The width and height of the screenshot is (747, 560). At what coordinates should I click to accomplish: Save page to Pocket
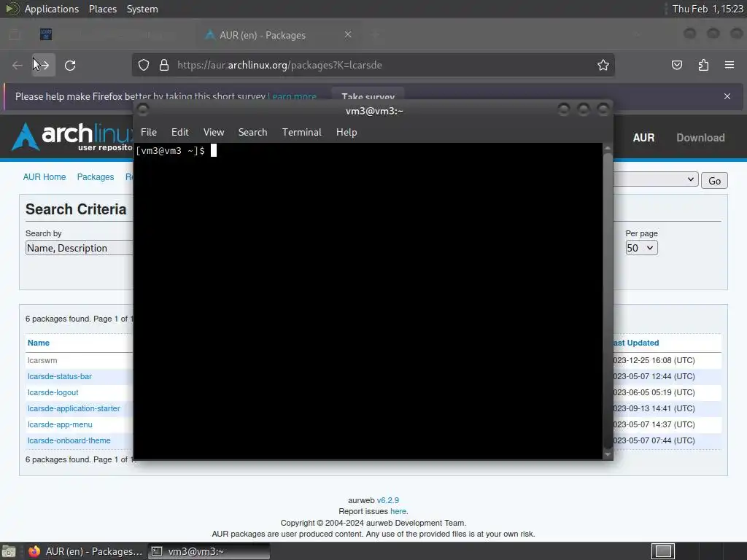676,65
